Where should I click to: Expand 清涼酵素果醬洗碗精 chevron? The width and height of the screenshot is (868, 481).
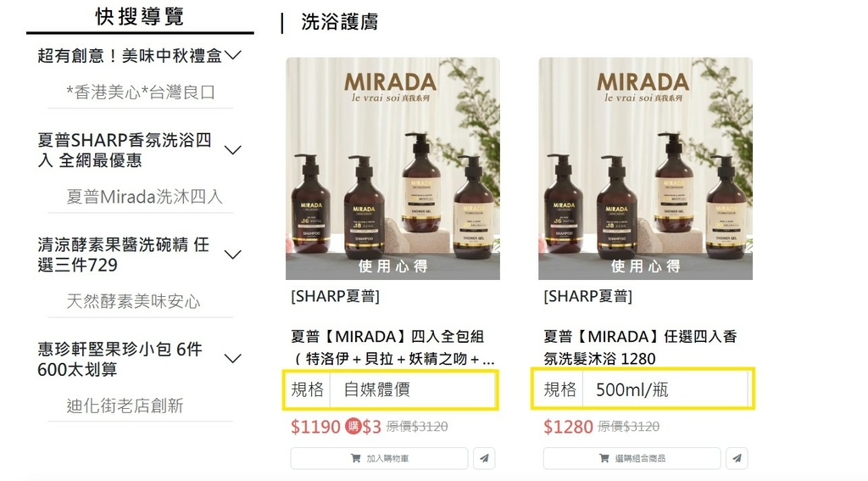[x=233, y=254]
